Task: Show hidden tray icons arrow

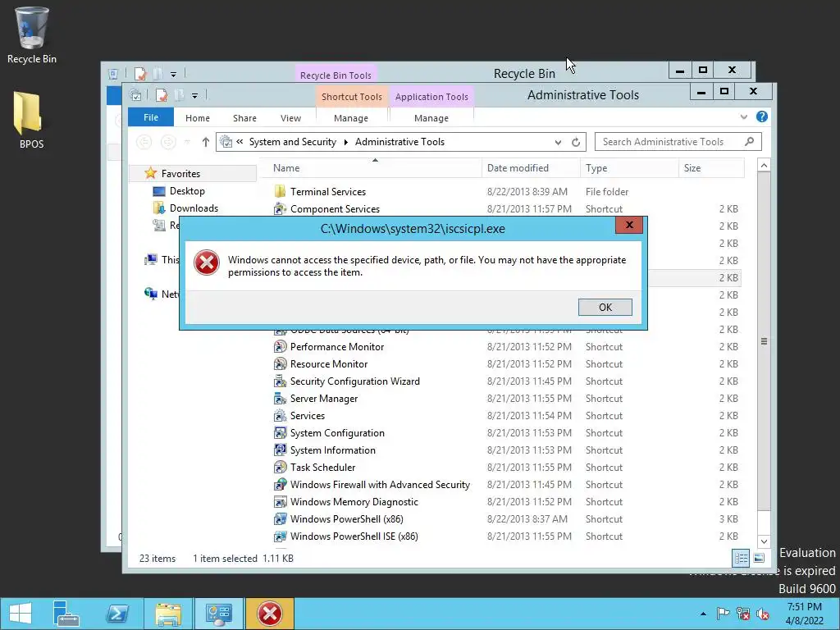Action: 703,614
